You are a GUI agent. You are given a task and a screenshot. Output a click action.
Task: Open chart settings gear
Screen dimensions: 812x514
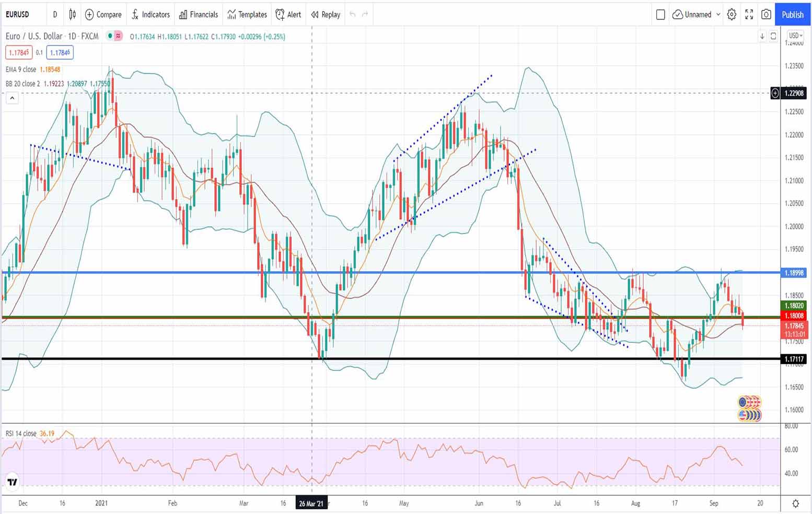[x=731, y=15]
